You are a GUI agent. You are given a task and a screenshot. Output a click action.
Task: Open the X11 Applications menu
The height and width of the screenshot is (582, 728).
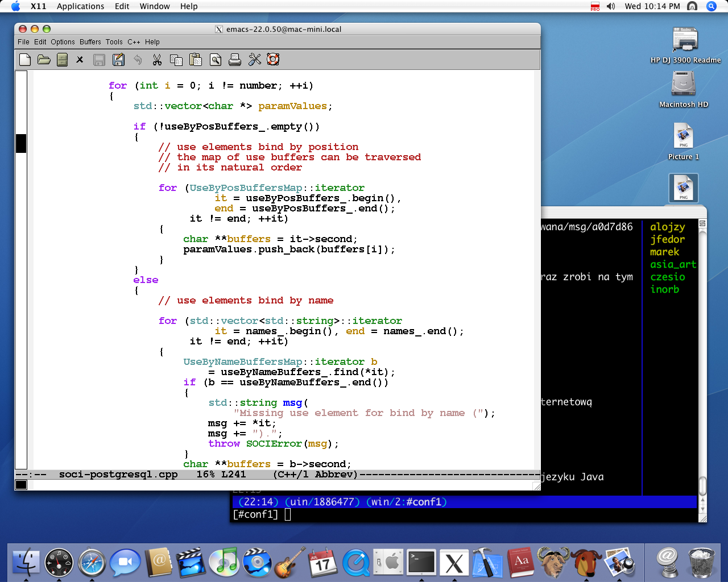[x=80, y=6]
